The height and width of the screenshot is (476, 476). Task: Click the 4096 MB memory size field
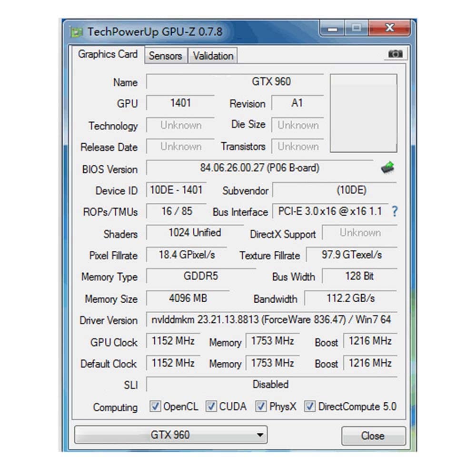[x=188, y=298]
